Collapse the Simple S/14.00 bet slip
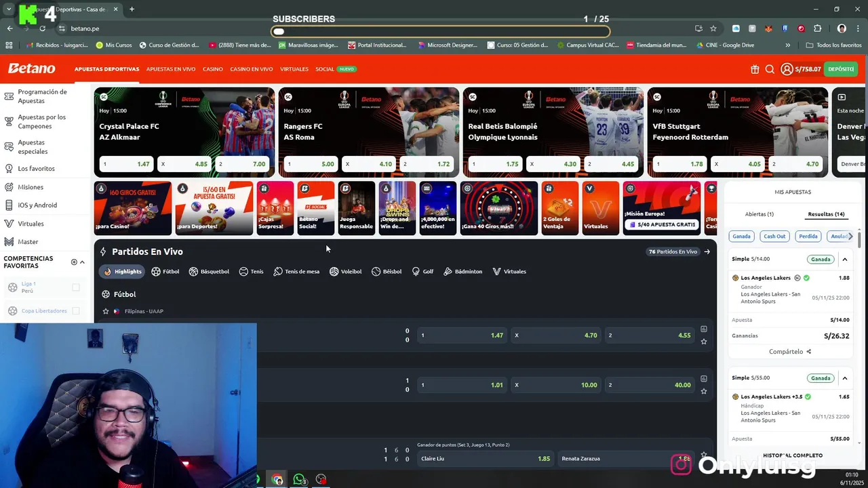The height and width of the screenshot is (488, 868). pos(845,259)
